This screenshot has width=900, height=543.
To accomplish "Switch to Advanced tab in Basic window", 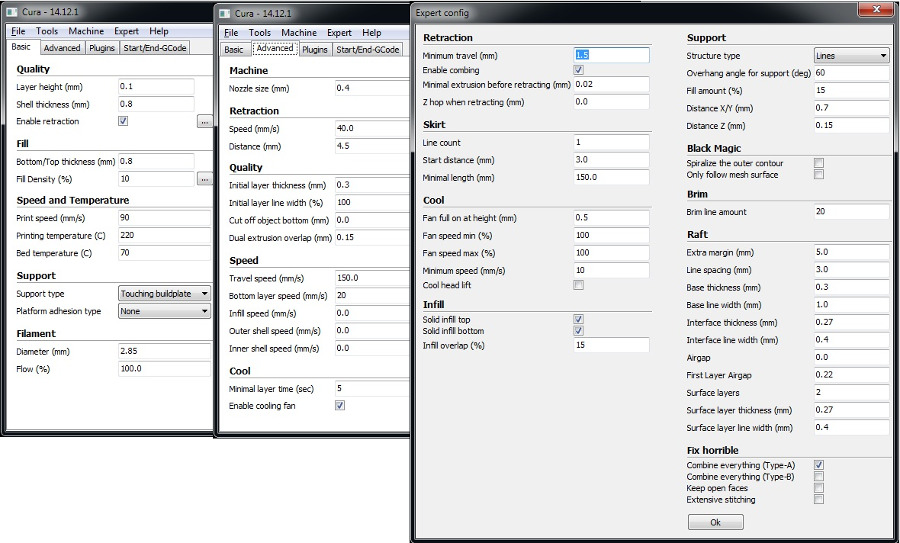I will (x=62, y=48).
